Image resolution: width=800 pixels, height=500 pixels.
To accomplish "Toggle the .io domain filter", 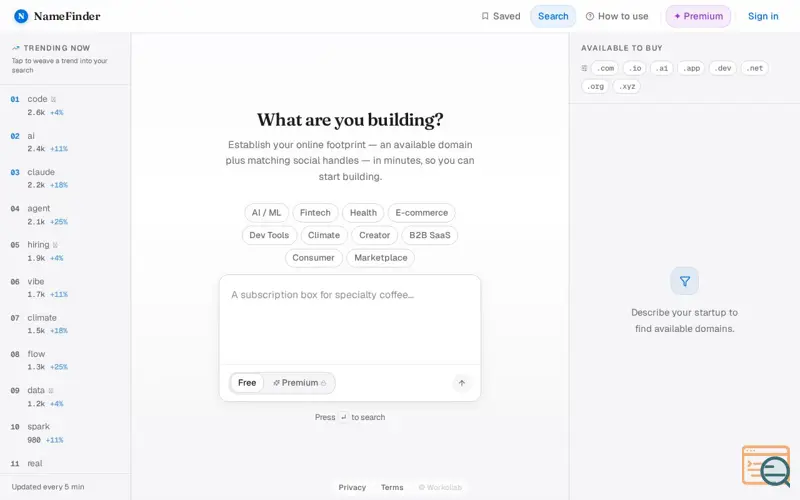I will click(x=635, y=68).
